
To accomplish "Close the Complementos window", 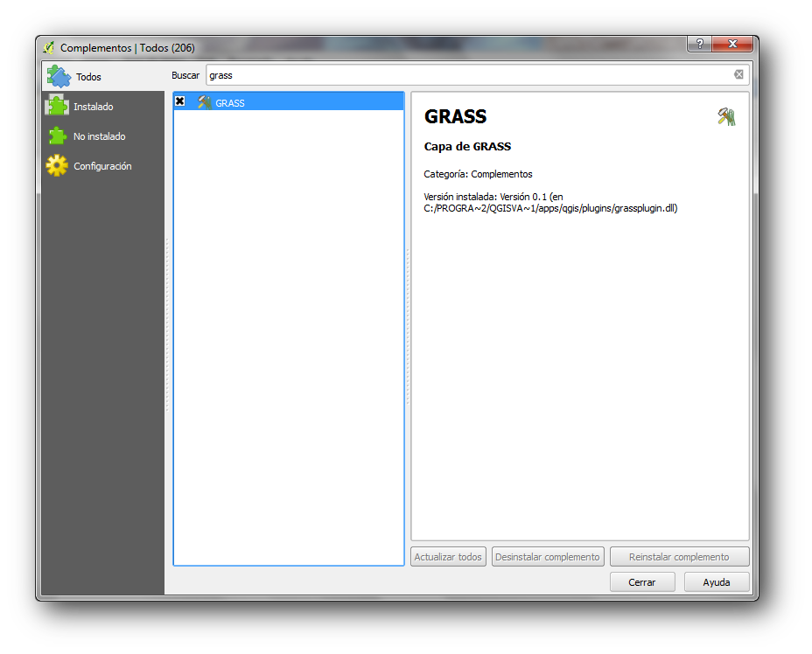I will pyautogui.click(x=732, y=44).
